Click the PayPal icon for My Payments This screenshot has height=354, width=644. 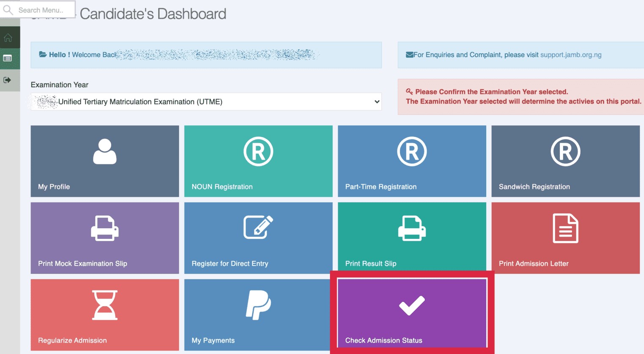[258, 305]
